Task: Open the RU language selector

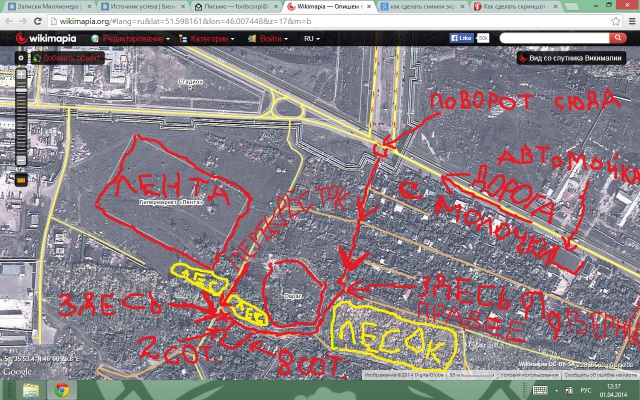Action: 312,38
